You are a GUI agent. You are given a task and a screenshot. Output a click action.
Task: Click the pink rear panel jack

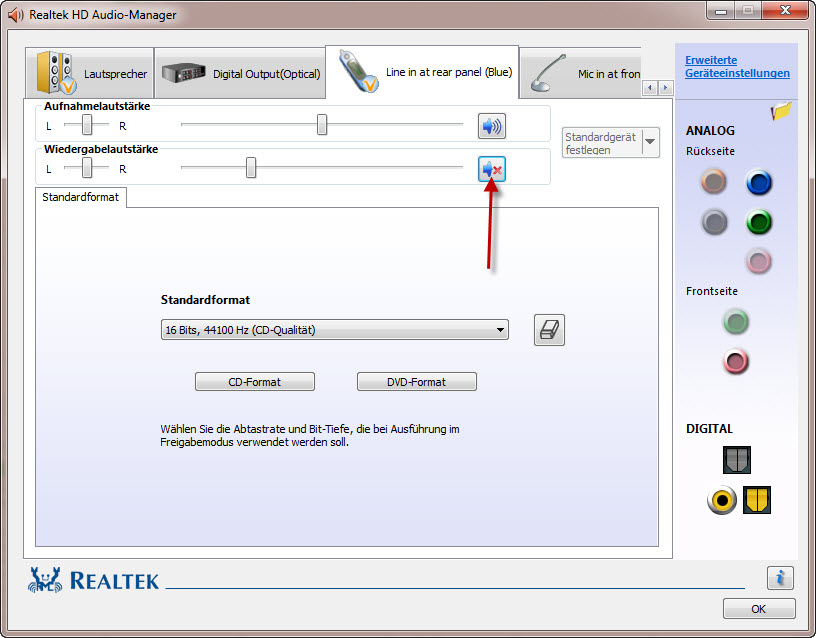point(758,261)
